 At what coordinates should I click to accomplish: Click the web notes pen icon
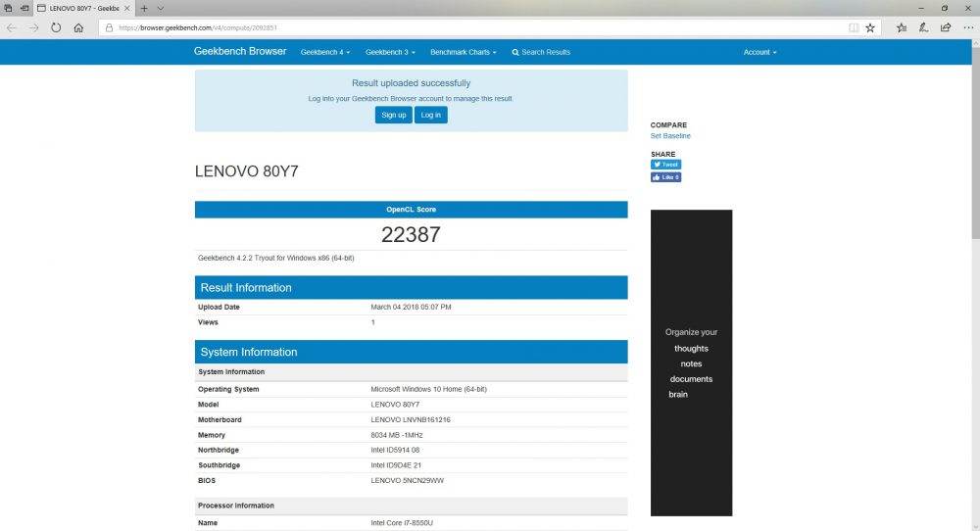pos(923,27)
